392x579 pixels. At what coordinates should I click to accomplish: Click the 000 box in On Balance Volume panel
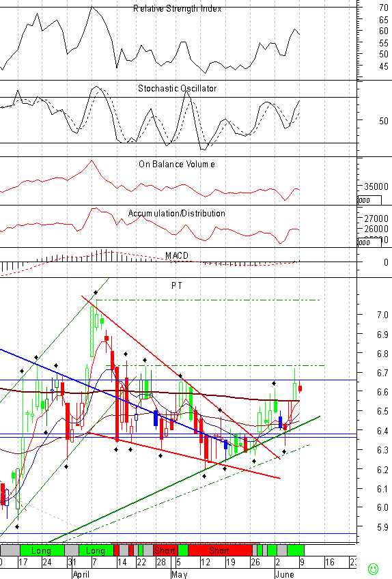point(369,200)
